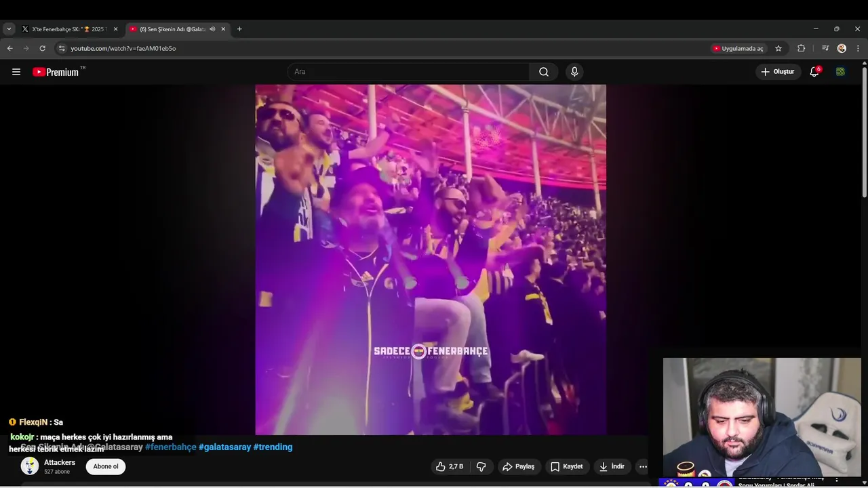The width and height of the screenshot is (868, 488).
Task: Open a new browser tab with plus
Action: point(239,29)
